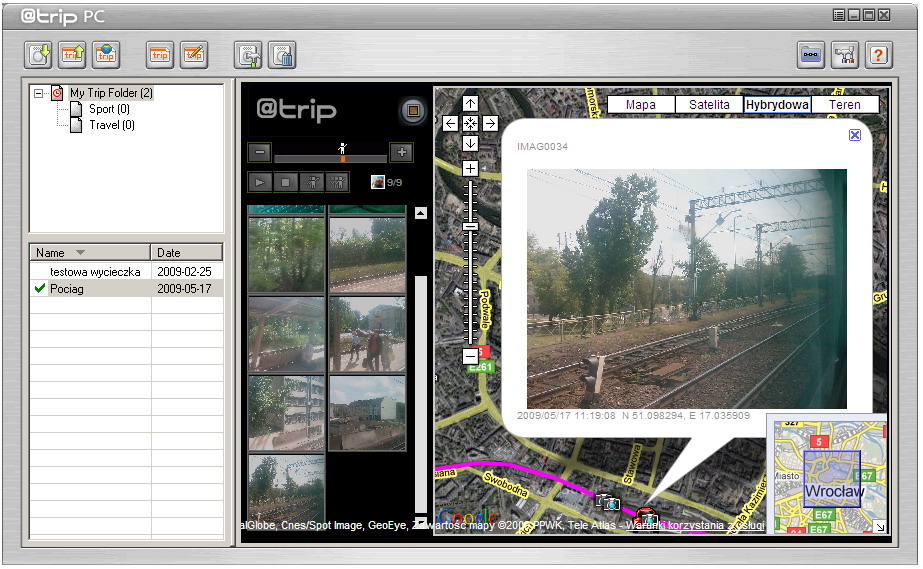Select the testowa wycieczka trip row

(x=127, y=271)
